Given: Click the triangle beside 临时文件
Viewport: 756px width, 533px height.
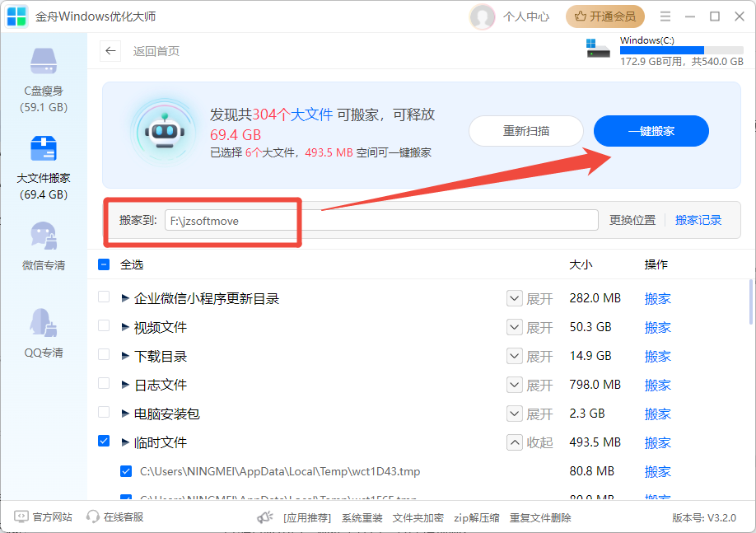Looking at the screenshot, I should tap(125, 442).
